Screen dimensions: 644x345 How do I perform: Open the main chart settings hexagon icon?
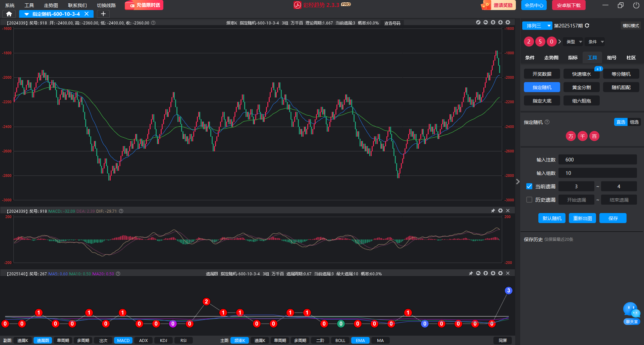tap(508, 22)
